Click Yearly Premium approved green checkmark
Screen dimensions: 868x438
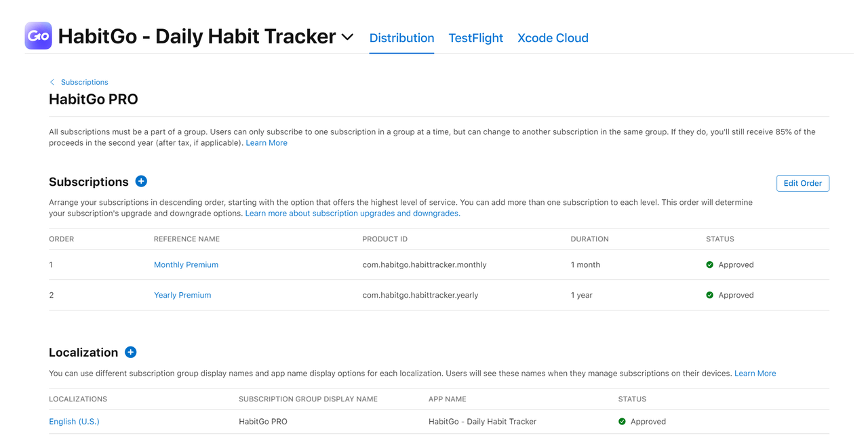coord(709,295)
